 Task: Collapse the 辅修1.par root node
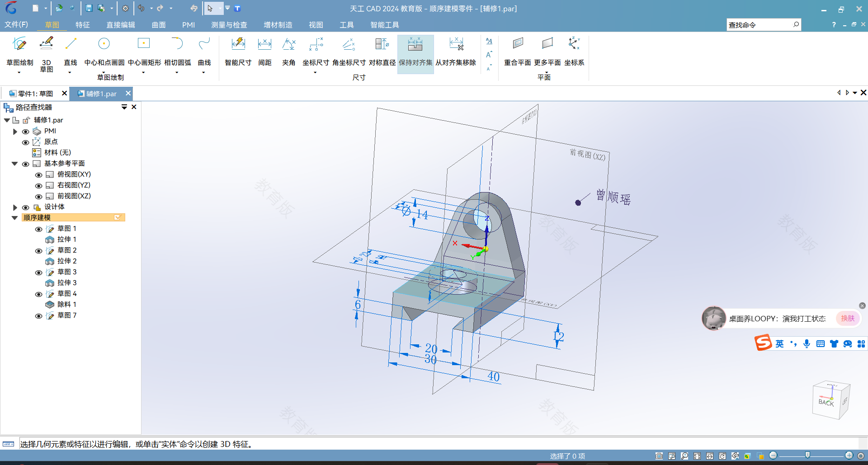(x=7, y=120)
